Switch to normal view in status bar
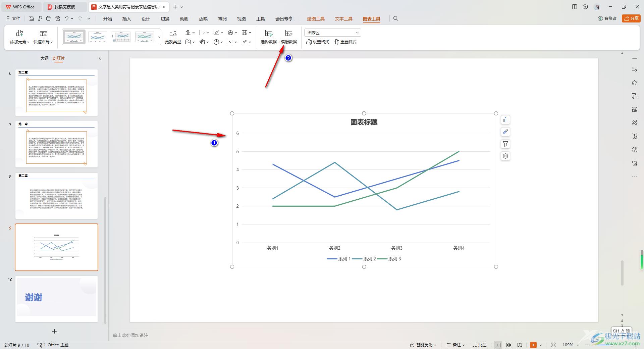 tap(498, 345)
